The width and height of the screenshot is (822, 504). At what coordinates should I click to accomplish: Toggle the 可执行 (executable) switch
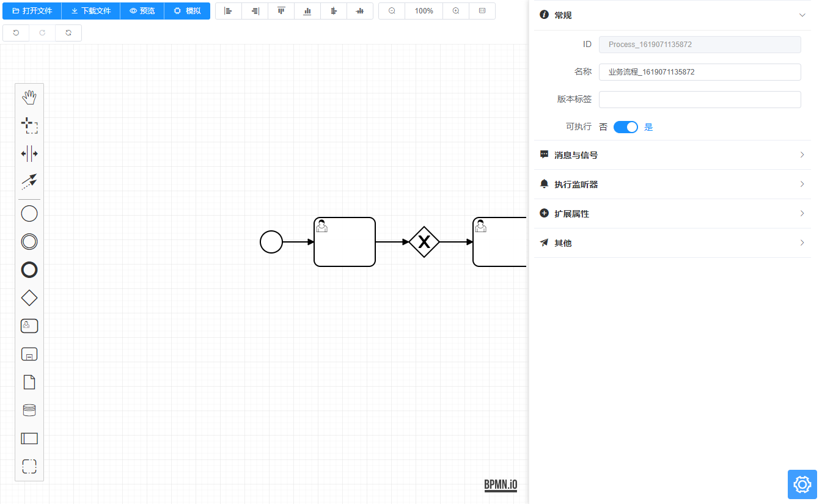pyautogui.click(x=626, y=127)
